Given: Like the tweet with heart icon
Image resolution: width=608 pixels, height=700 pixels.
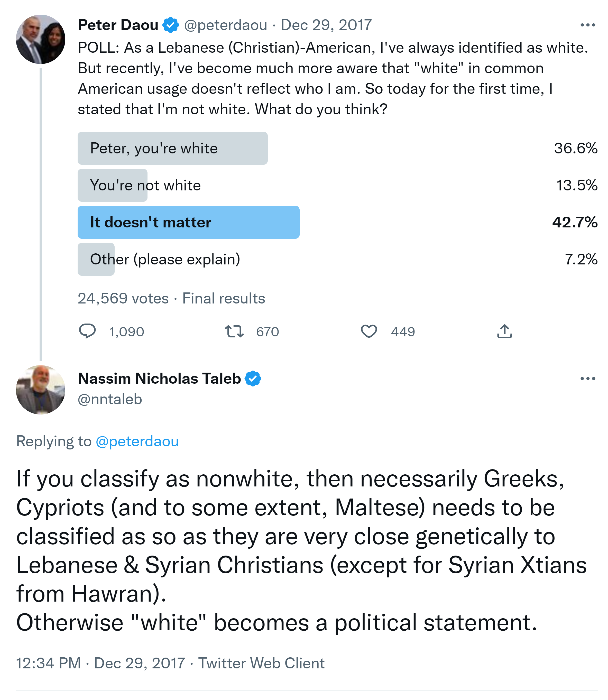Looking at the screenshot, I should (369, 331).
